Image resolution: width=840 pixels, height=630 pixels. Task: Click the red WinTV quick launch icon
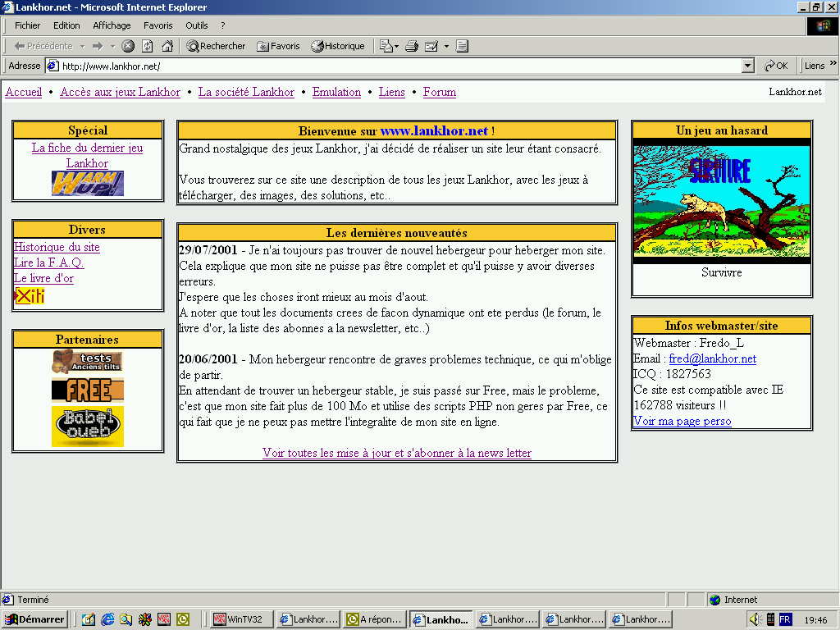pyautogui.click(x=164, y=619)
